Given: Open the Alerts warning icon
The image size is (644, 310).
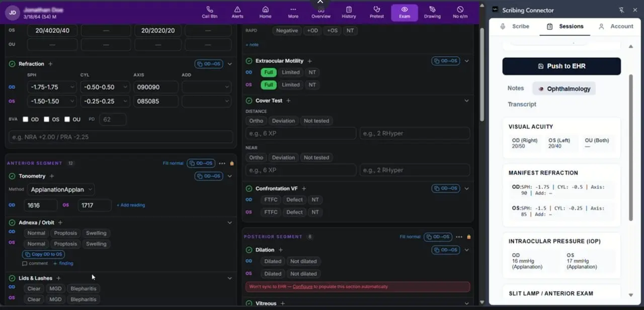Looking at the screenshot, I should [237, 13].
